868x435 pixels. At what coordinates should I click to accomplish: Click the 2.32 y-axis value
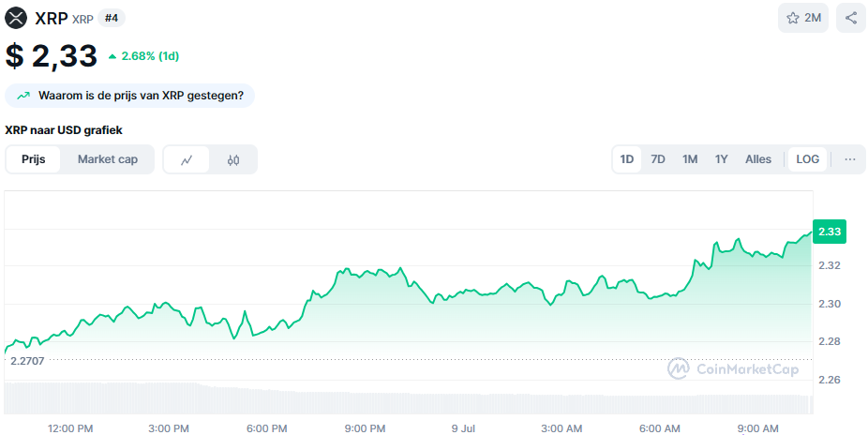tap(830, 265)
